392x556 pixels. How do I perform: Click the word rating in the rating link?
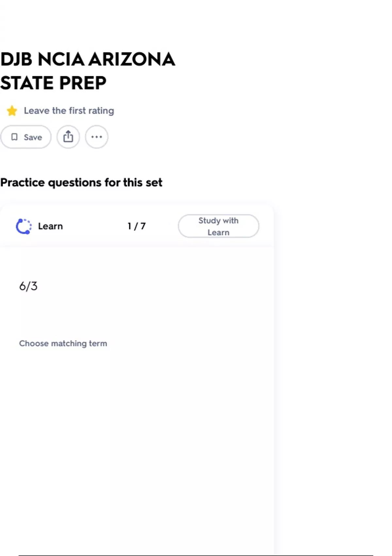(x=101, y=111)
